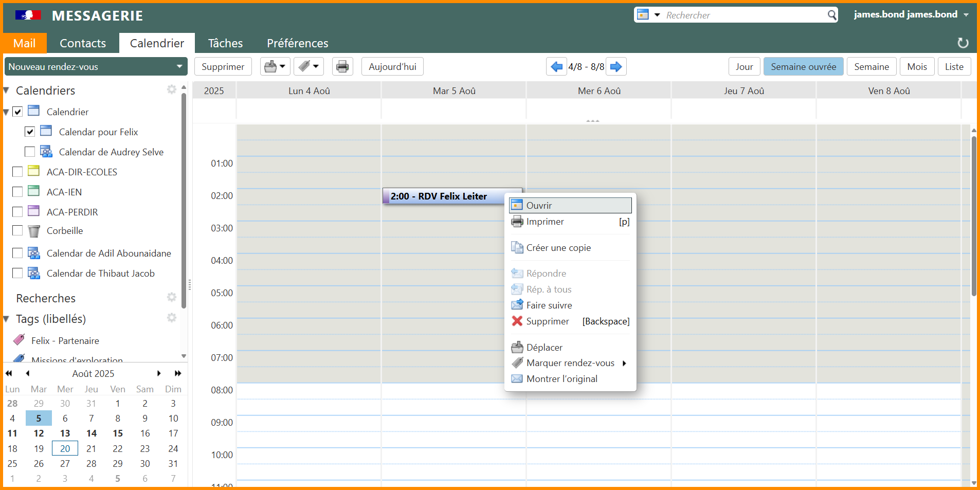
Task: Click into the Rechercher search field
Action: pyautogui.click(x=745, y=15)
